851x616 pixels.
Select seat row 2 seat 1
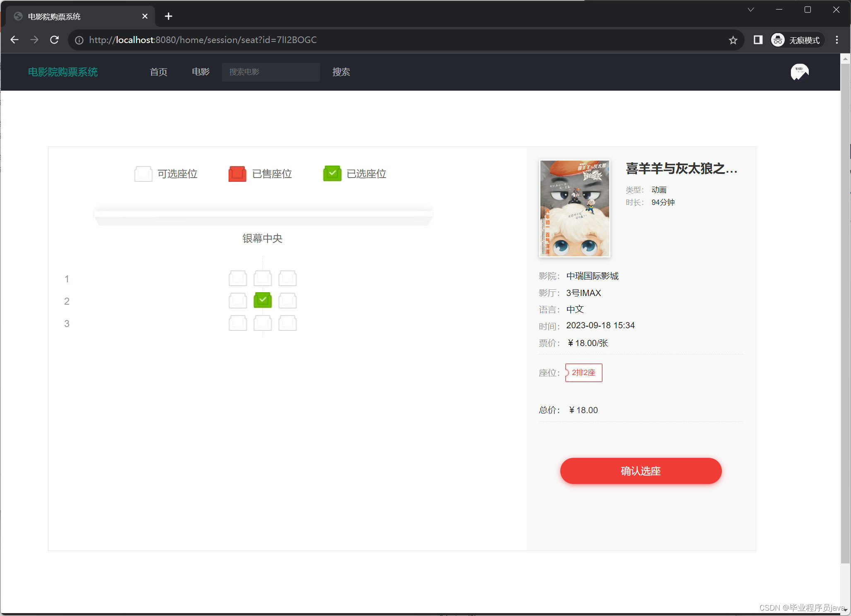click(238, 301)
